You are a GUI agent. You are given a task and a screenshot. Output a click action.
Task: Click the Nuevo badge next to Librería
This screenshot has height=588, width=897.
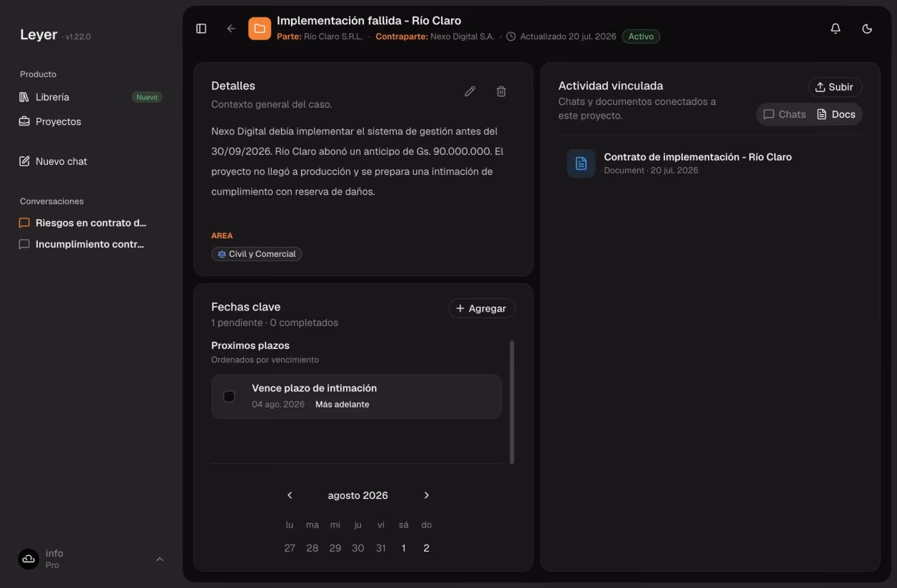[x=147, y=97]
